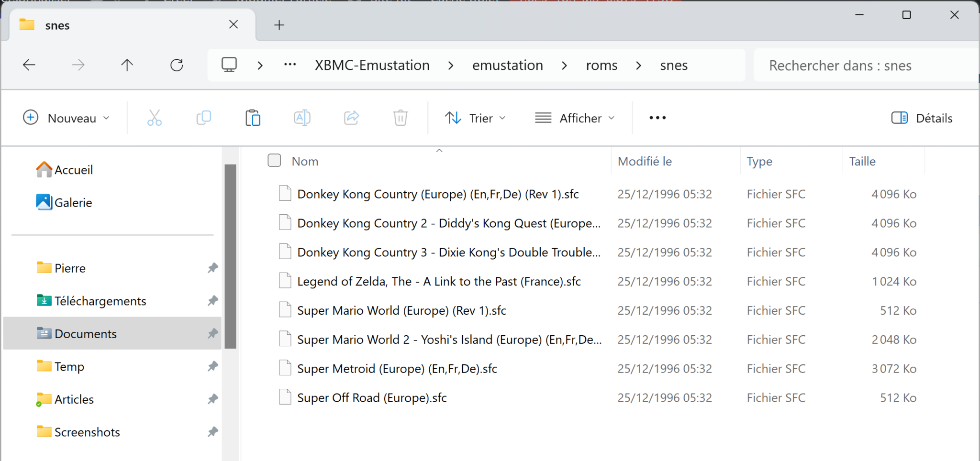
Task: Sort files by Taille column header
Action: tap(862, 162)
